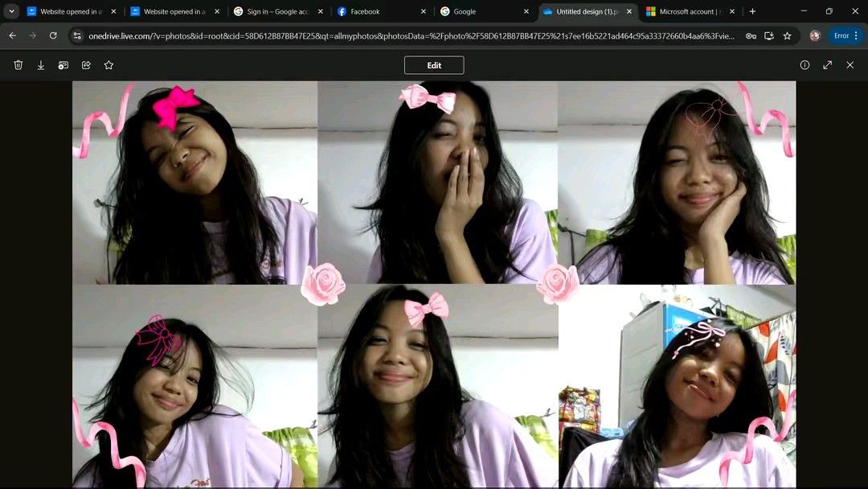Open the add to album icon
Image resolution: width=868 pixels, height=489 pixels.
click(63, 65)
